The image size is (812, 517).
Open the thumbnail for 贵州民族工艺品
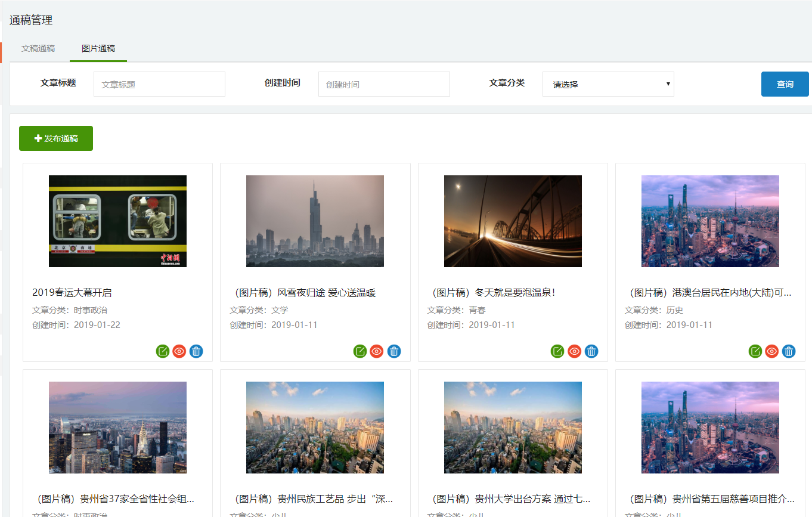point(315,428)
